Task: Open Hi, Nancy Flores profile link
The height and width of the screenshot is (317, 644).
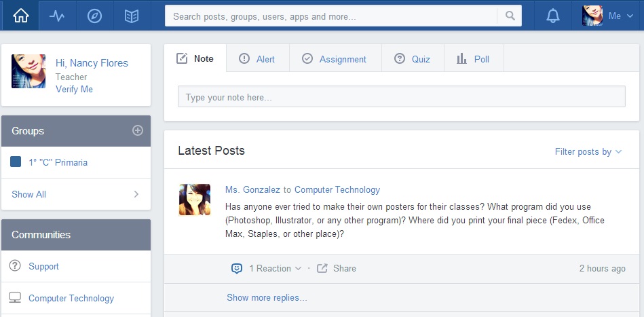Action: tap(92, 63)
